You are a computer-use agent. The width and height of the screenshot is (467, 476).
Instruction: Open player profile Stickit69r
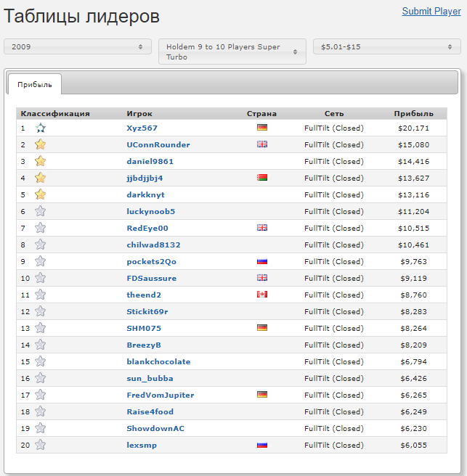pyautogui.click(x=147, y=312)
